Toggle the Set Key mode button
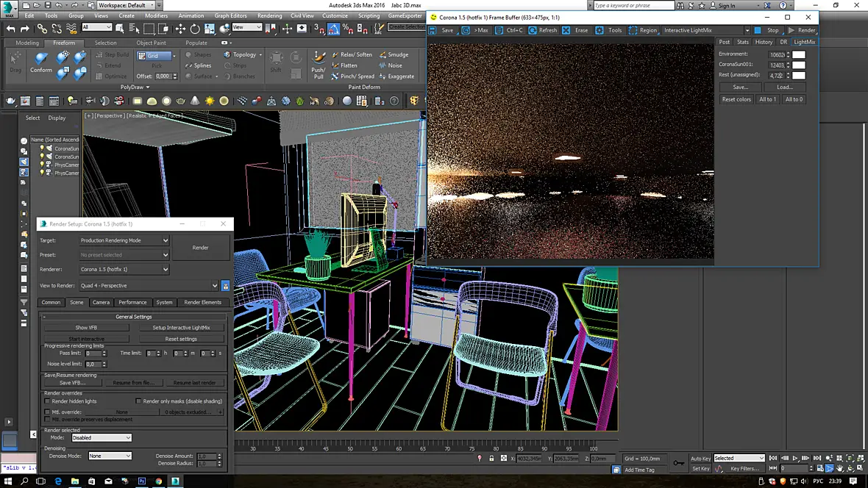The width and height of the screenshot is (868, 488). 700,469
